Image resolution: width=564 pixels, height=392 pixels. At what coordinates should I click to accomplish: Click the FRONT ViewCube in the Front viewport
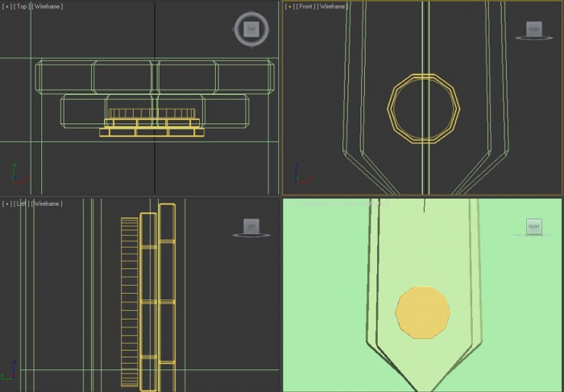tap(533, 29)
